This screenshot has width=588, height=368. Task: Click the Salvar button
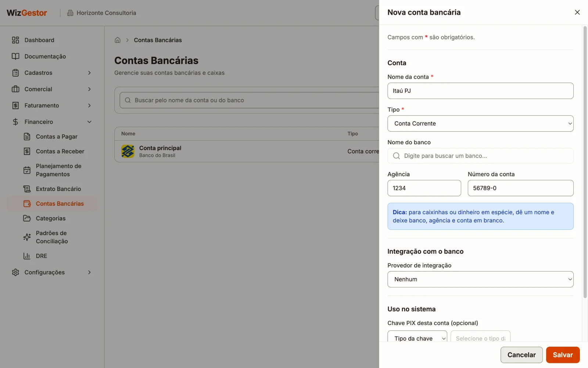coord(563,355)
